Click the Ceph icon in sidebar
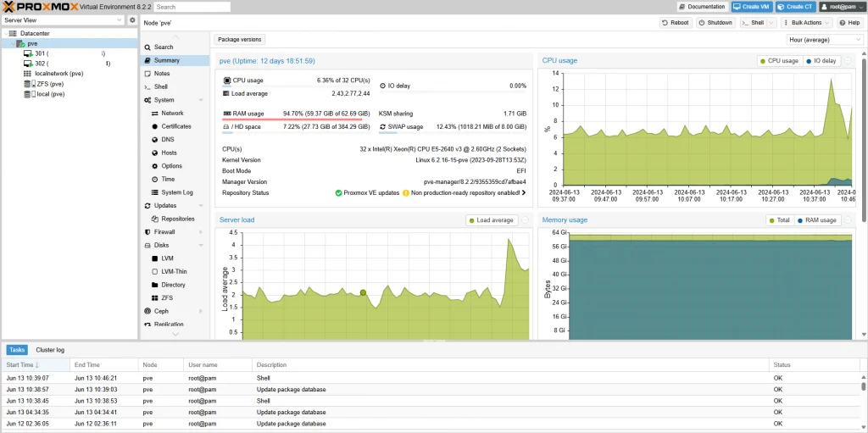Screen dimensions: 868x433 [147, 311]
